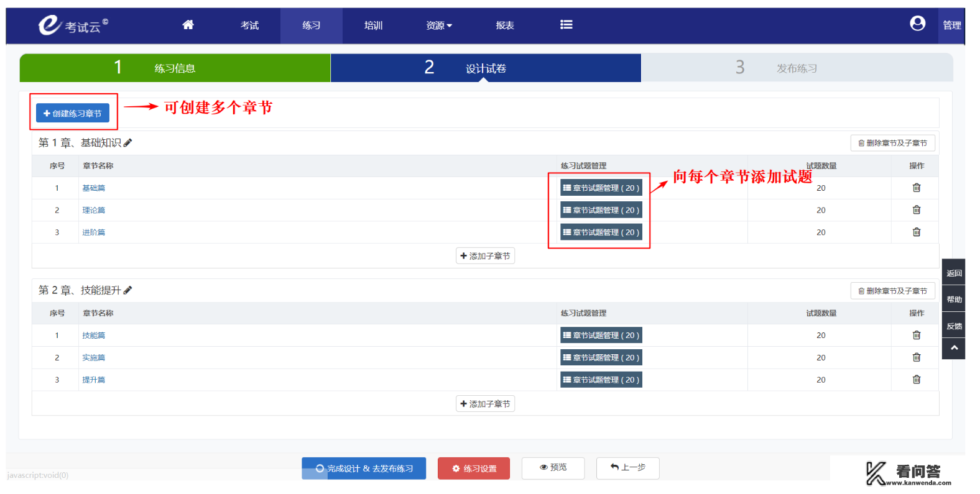Open the 帮助 side button
980x494 pixels.
(954, 299)
